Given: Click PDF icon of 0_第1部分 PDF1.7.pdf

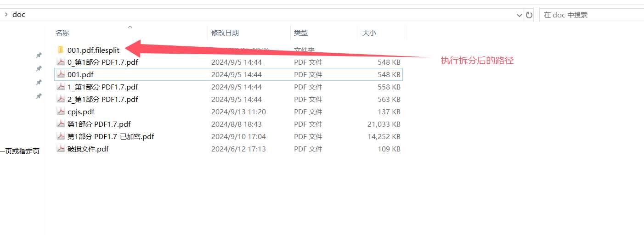Looking at the screenshot, I should click(x=61, y=62).
